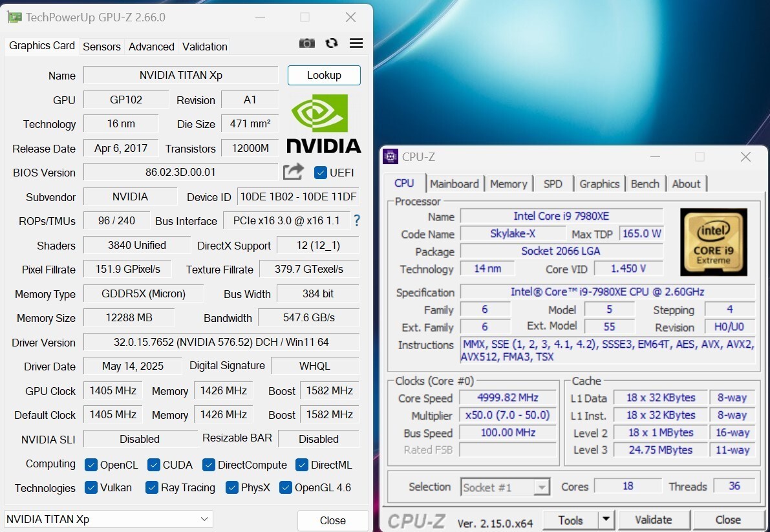Switch to the Advanced tab
This screenshot has width=770, height=532.
[151, 47]
